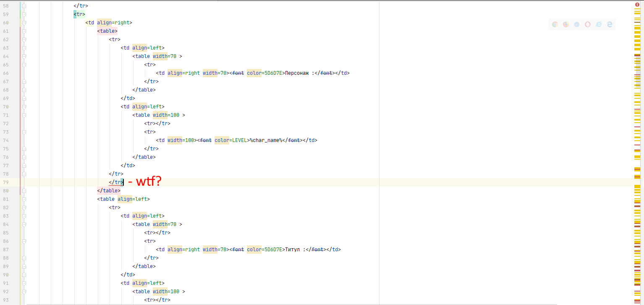Click the %char_name% placeholder text
This screenshot has width=644, height=305.
265,140
